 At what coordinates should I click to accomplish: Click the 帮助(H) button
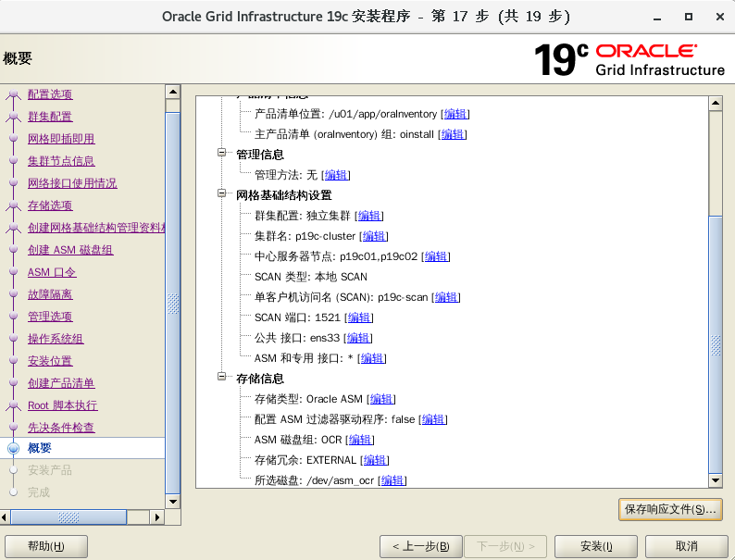coord(46,546)
